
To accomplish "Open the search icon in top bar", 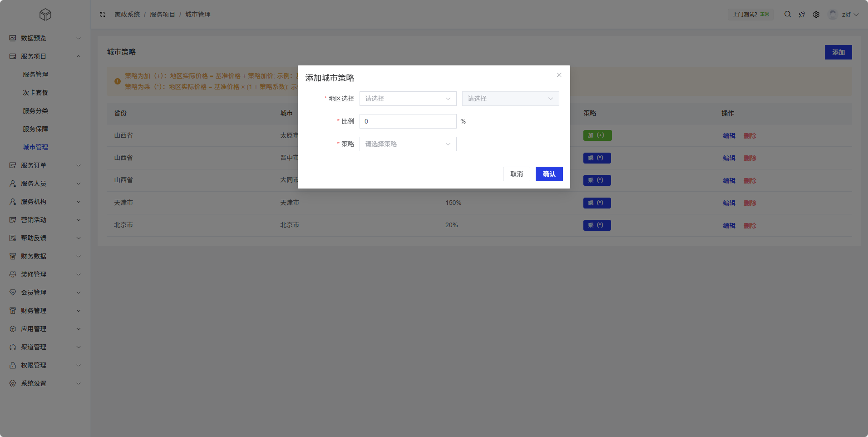I will (788, 14).
